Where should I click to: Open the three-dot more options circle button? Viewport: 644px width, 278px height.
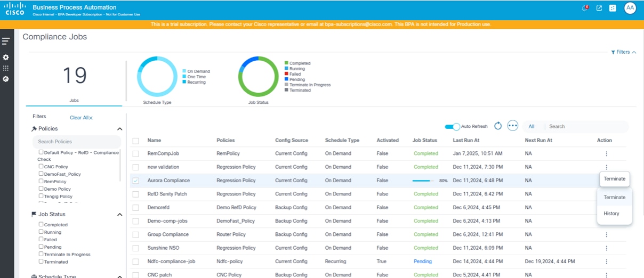point(513,126)
